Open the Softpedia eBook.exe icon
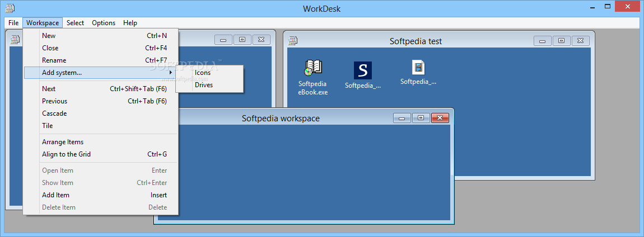Viewport: 644px width, 237px height. coord(313,77)
